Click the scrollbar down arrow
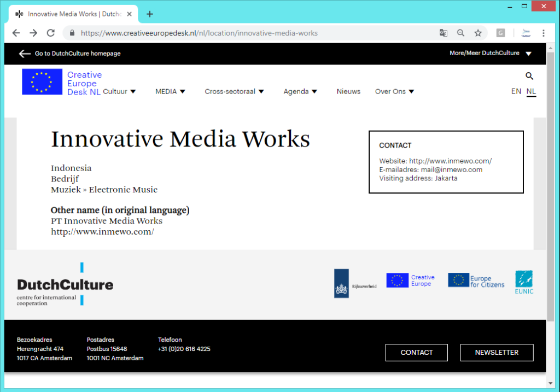The image size is (560, 392). (x=550, y=383)
